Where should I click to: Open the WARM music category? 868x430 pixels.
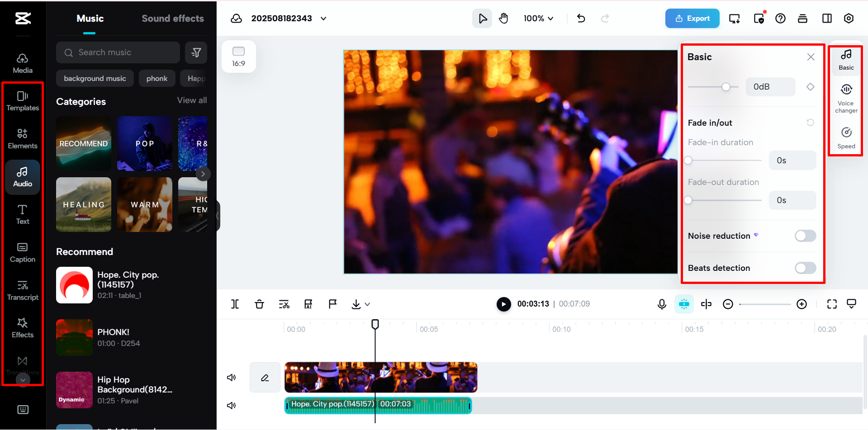tap(145, 205)
